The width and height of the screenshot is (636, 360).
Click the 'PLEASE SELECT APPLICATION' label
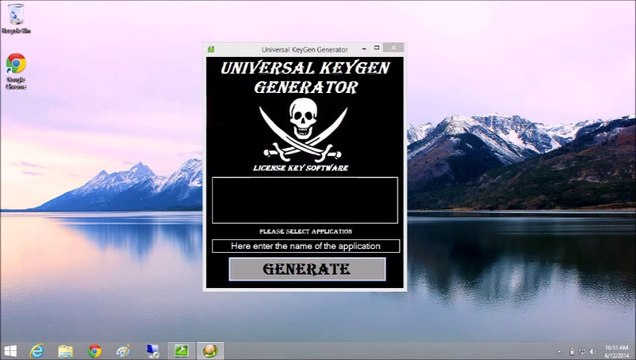(306, 231)
